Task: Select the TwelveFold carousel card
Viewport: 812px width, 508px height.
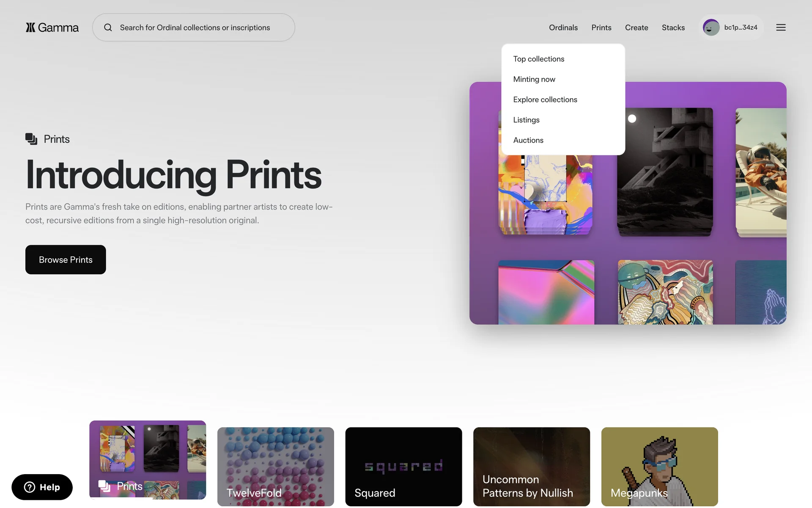Action: pyautogui.click(x=275, y=467)
